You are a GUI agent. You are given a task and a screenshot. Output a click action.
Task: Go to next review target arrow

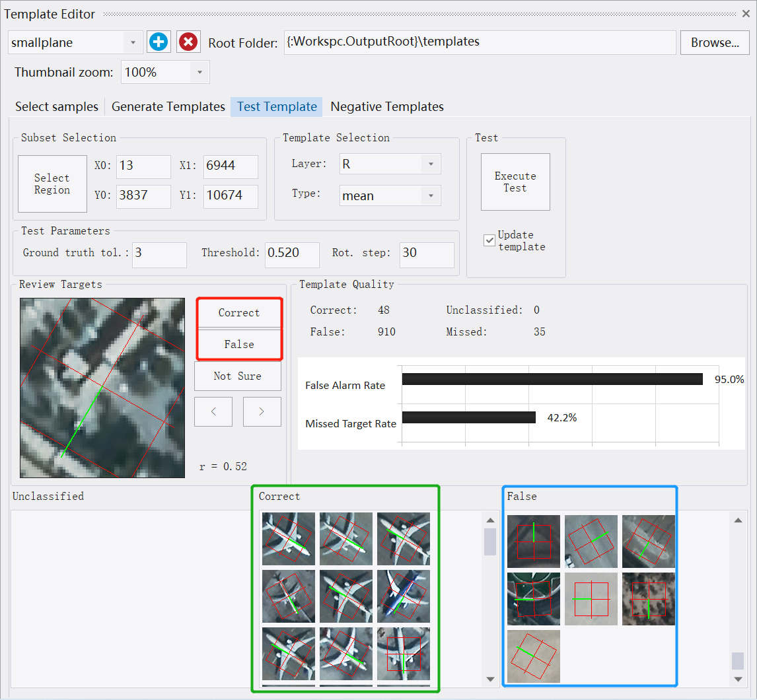point(262,411)
